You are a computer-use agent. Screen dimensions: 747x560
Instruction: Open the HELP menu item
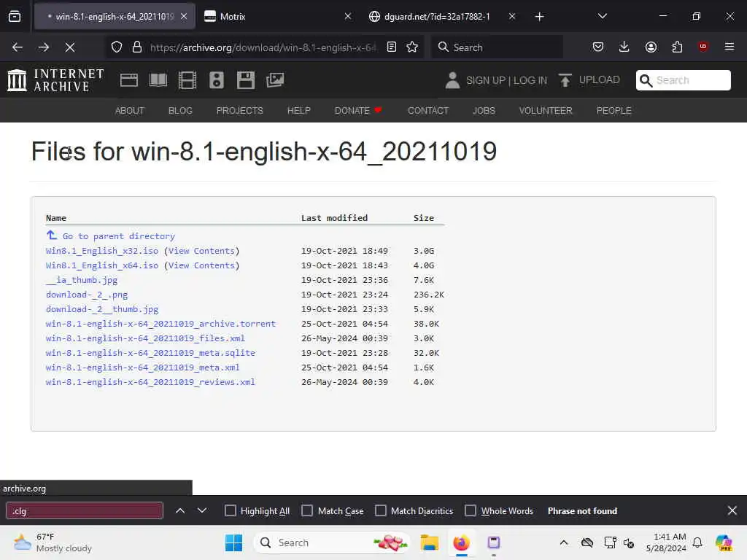[298, 111]
